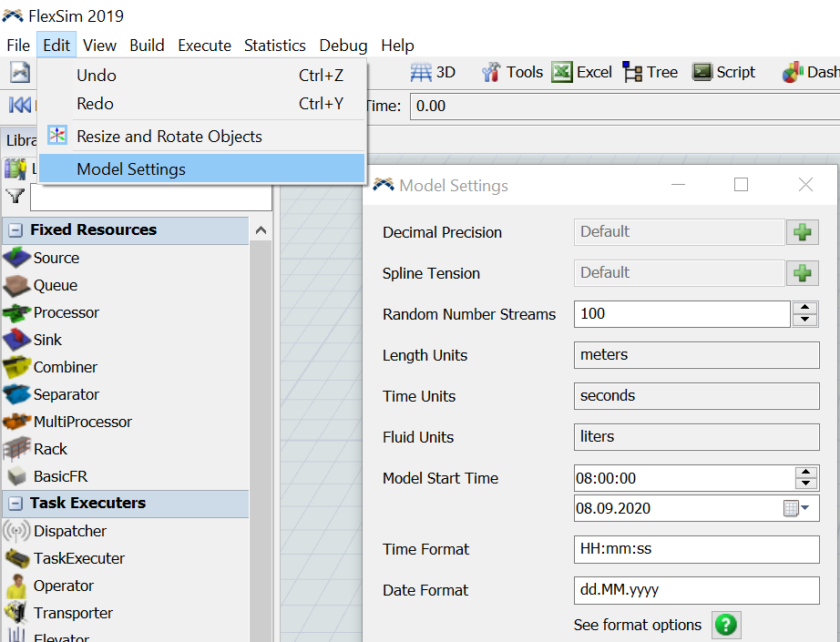Close the Model Settings window

coord(805,185)
